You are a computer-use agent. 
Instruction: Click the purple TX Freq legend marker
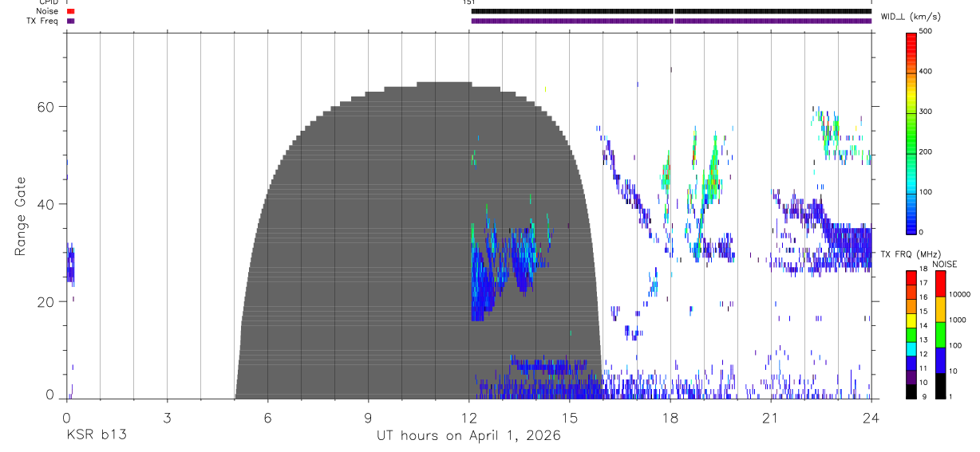[x=70, y=21]
